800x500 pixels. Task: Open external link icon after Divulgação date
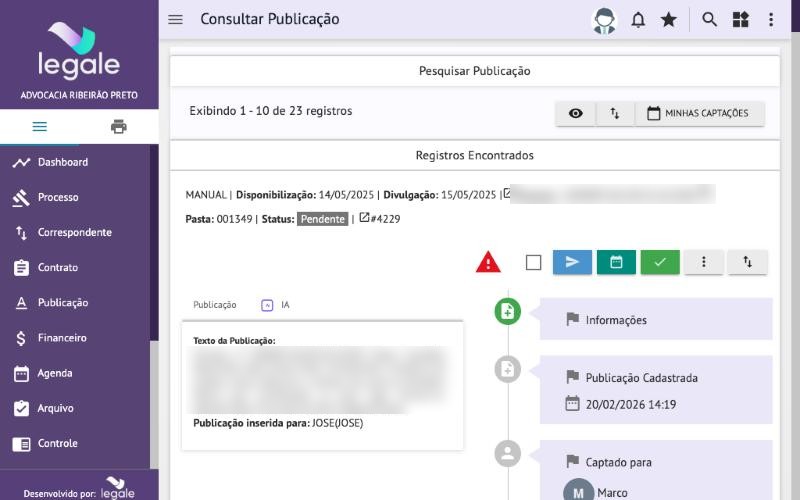(507, 193)
